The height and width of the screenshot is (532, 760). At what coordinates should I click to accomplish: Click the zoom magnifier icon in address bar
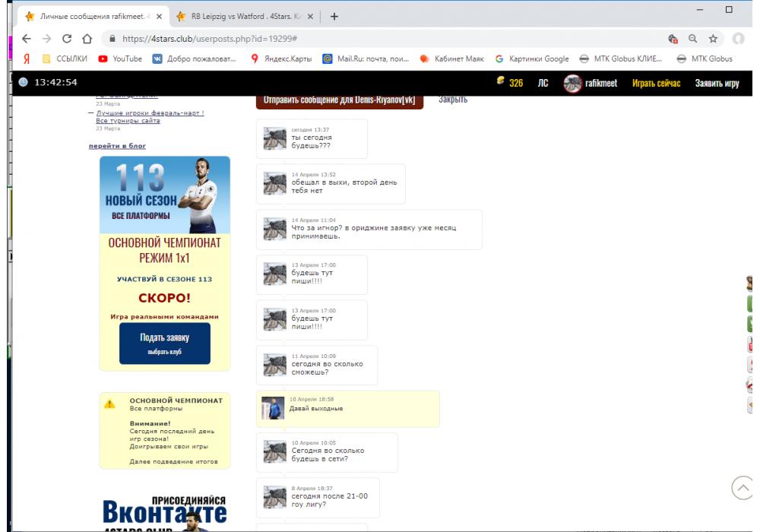click(x=693, y=38)
